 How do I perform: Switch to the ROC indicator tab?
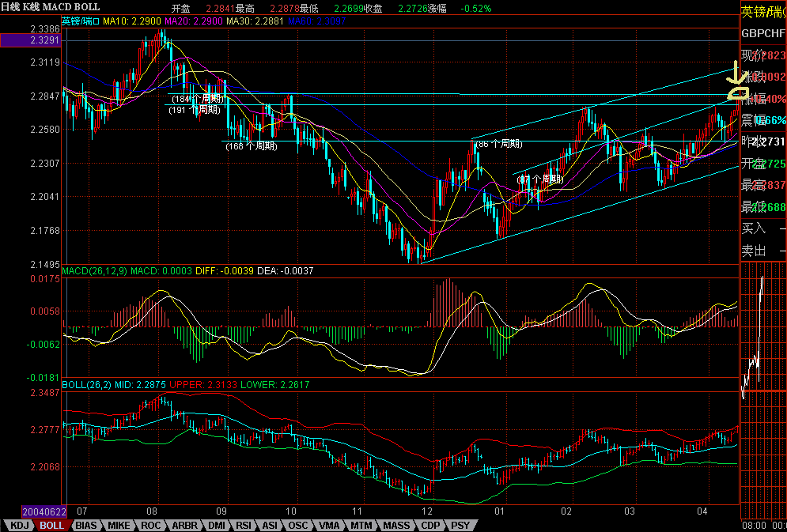(151, 525)
